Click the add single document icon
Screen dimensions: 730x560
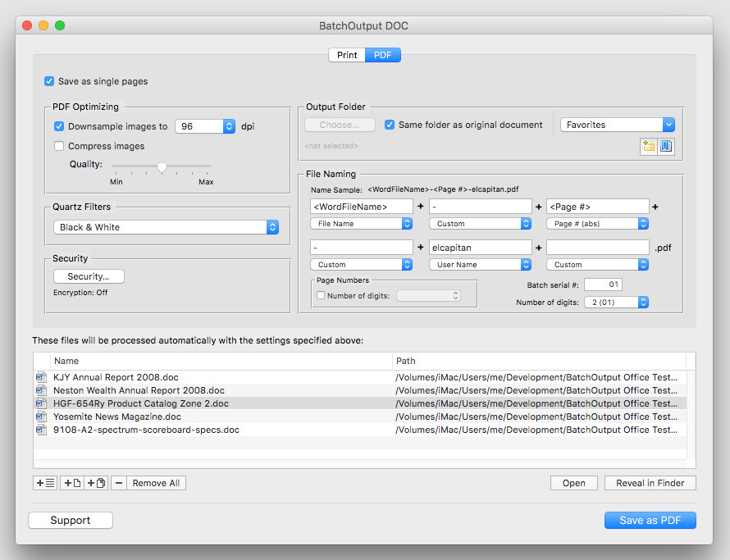click(72, 483)
